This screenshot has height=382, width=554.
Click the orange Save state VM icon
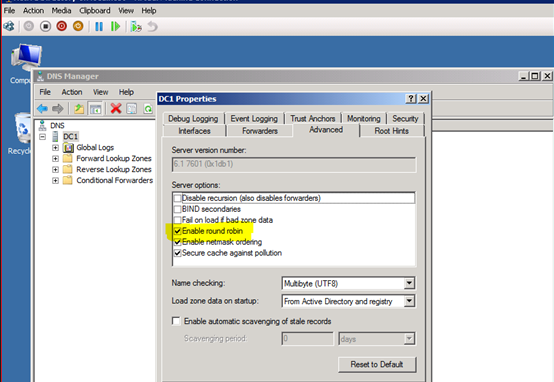(x=78, y=26)
